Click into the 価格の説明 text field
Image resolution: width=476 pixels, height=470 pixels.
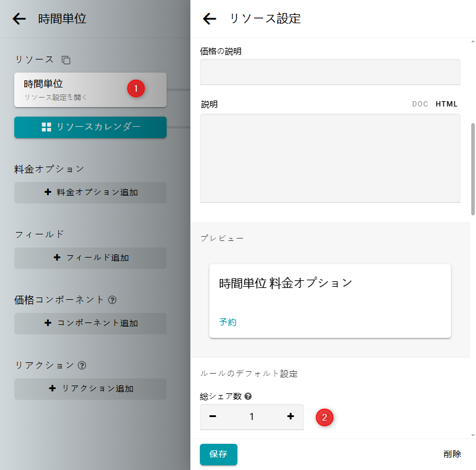tap(330, 72)
